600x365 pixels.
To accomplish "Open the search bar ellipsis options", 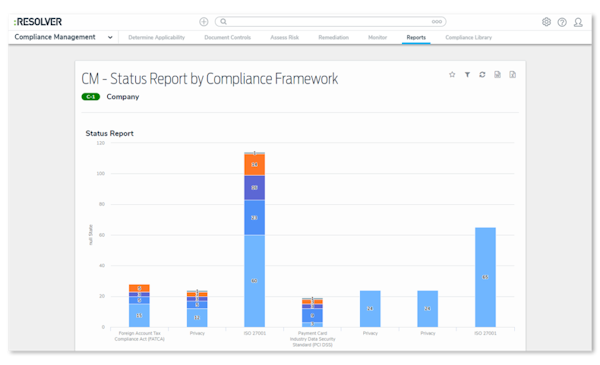I will (437, 22).
